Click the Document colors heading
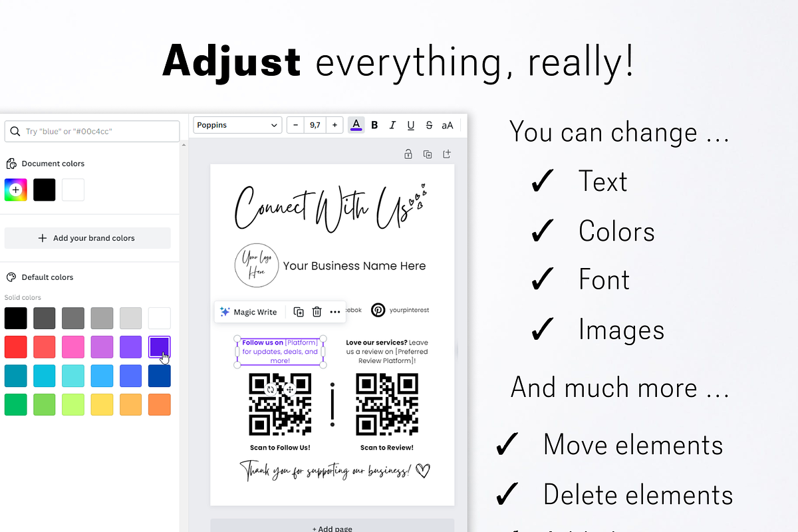 pyautogui.click(x=53, y=164)
